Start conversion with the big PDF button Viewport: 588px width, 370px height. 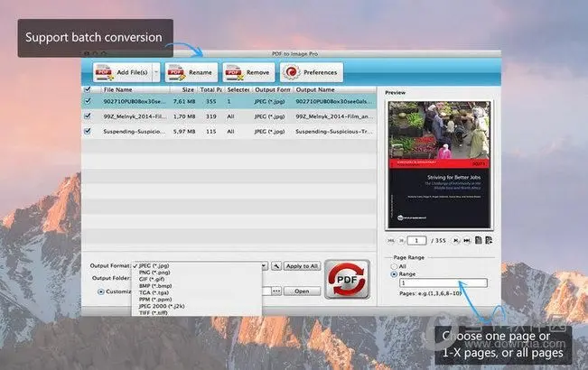348,279
